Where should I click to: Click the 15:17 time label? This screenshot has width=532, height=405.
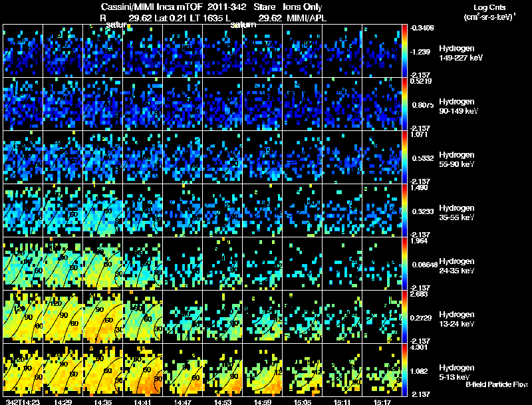point(382,402)
